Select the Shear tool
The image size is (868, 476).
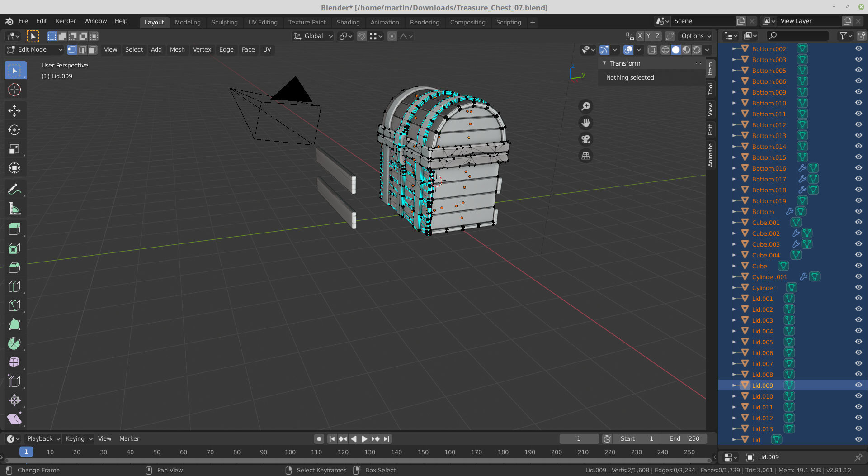pyautogui.click(x=14, y=419)
